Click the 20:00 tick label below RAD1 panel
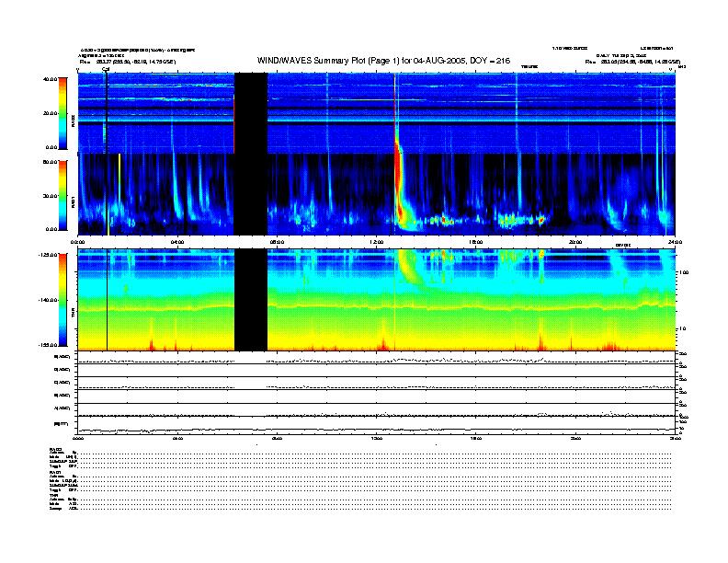 click(x=575, y=242)
